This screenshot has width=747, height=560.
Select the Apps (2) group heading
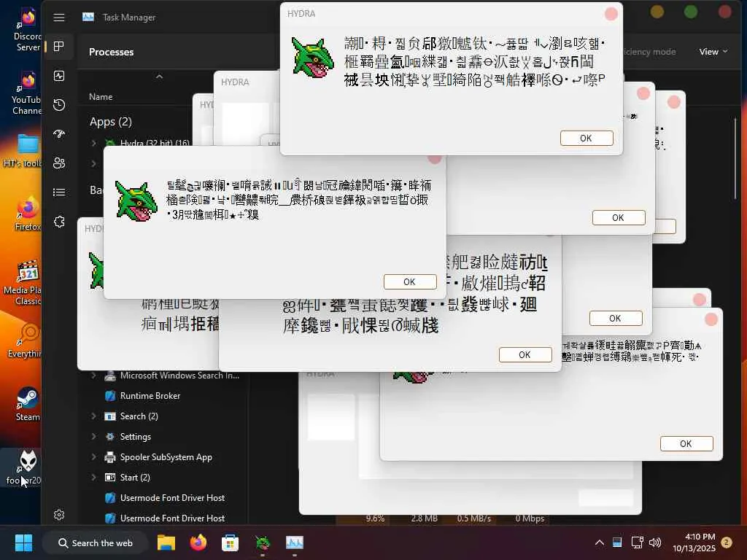(111, 122)
